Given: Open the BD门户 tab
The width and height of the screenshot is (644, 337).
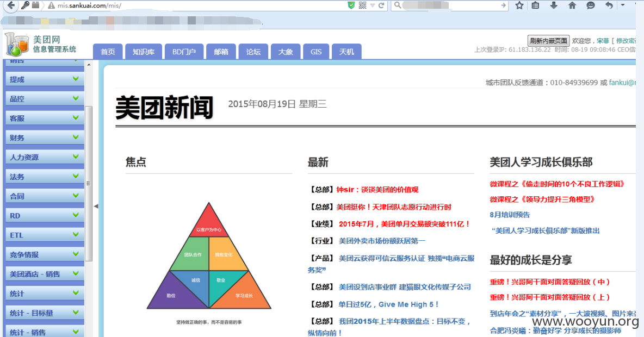Looking at the screenshot, I should point(184,52).
